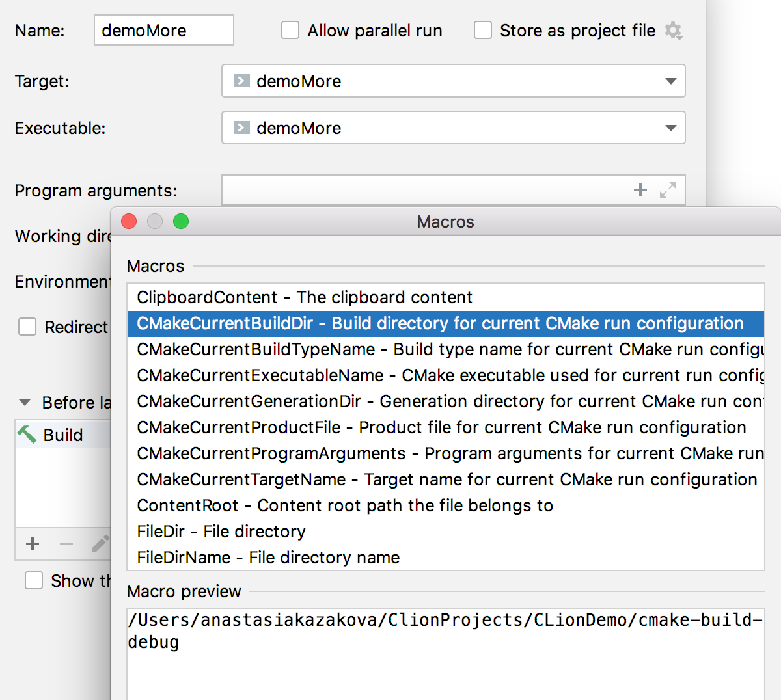
Task: Expand the Program arguments field with arrows icon
Action: pyautogui.click(x=668, y=190)
